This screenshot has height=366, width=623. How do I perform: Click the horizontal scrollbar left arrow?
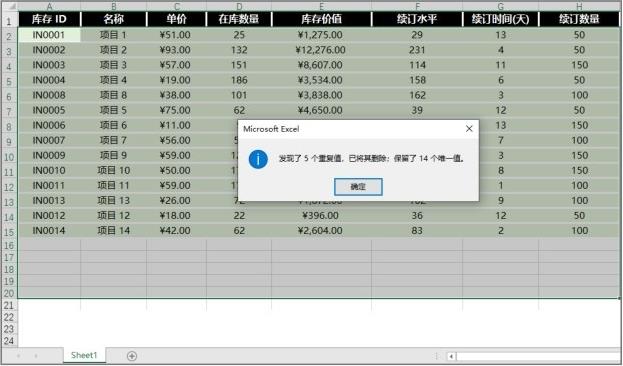pyautogui.click(x=451, y=356)
